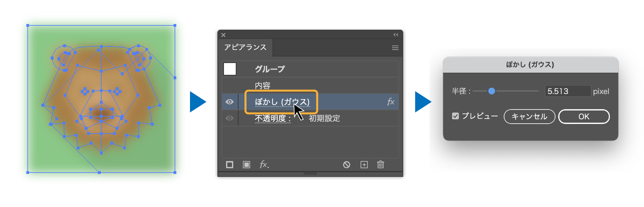Click the グループ label

270,69
